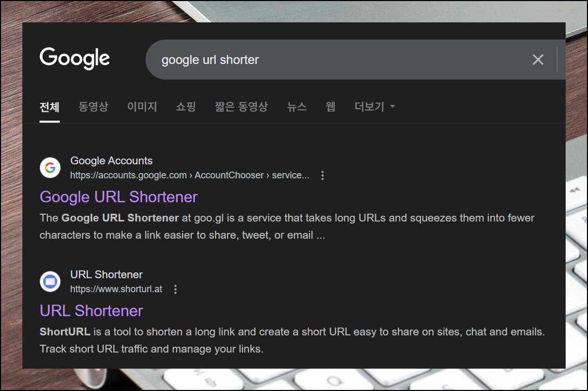Switch to the 웹 tab

[x=330, y=107]
